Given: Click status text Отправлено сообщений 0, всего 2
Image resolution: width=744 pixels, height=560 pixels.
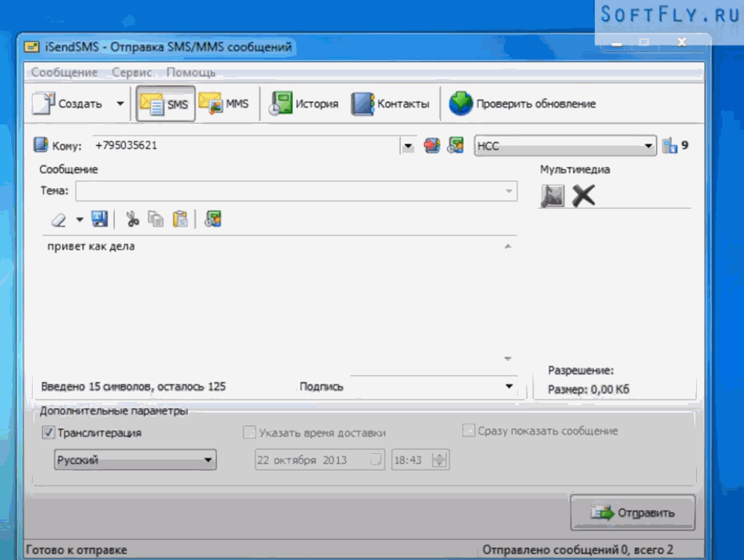Looking at the screenshot, I should click(577, 550).
